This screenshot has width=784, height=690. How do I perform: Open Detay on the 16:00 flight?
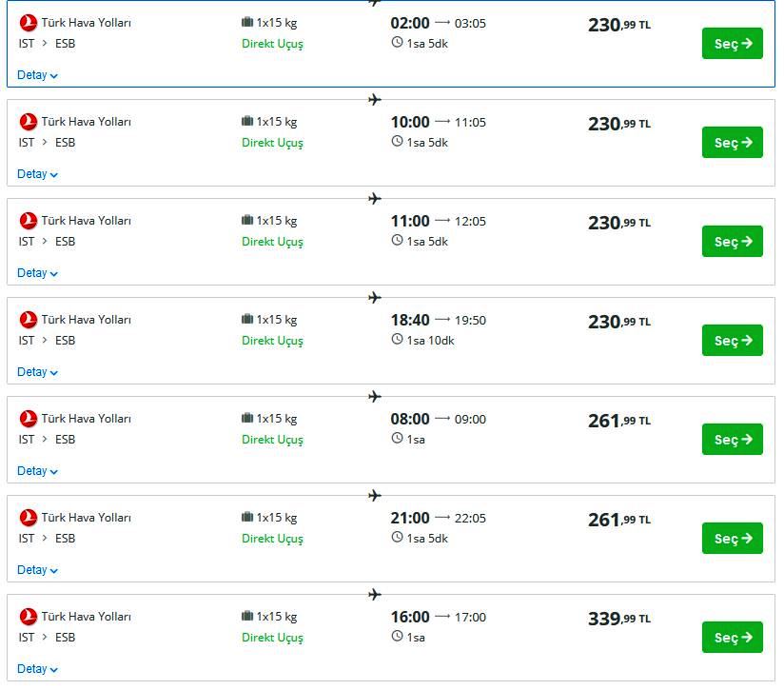[x=37, y=669]
